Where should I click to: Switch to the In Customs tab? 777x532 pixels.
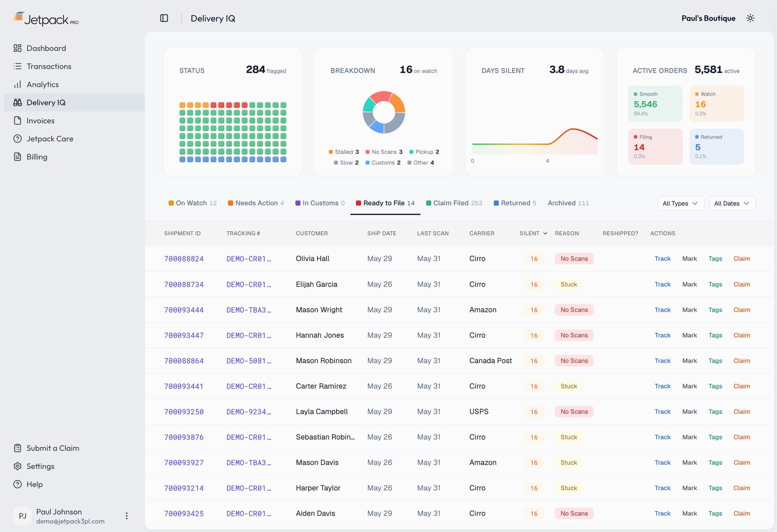point(320,203)
